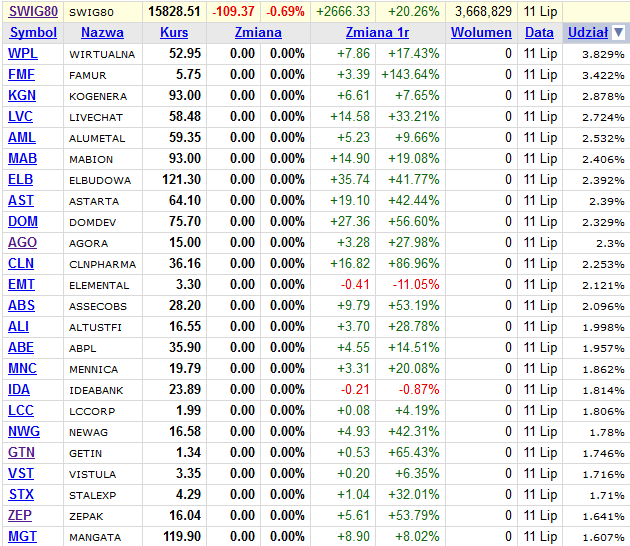Sort by Data column header
This screenshot has height=546, width=630.
[x=539, y=33]
